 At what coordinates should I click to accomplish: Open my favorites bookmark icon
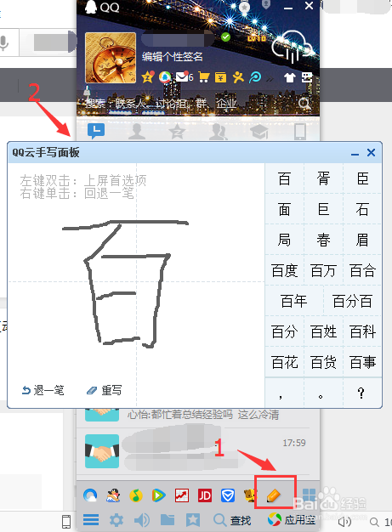pyautogui.click(x=193, y=519)
